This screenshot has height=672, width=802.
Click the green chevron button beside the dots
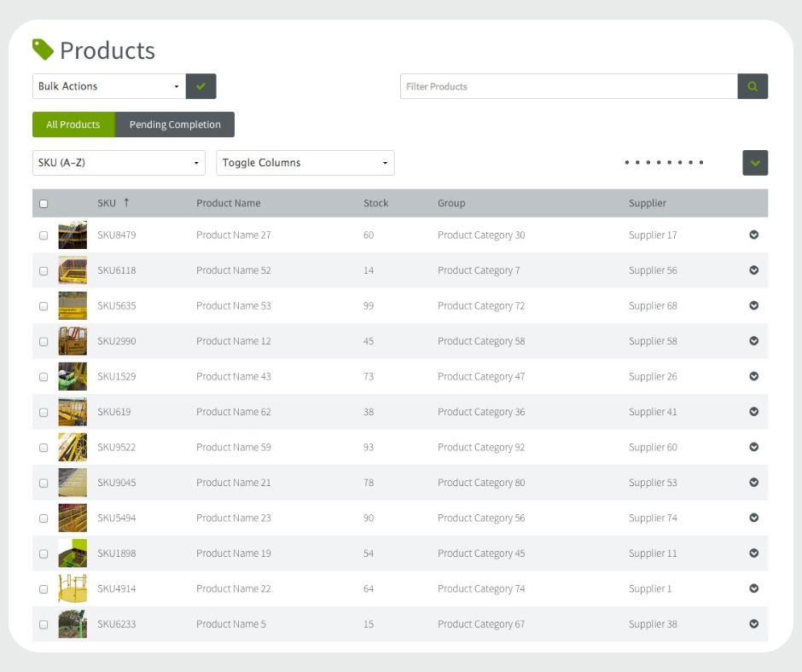755,163
